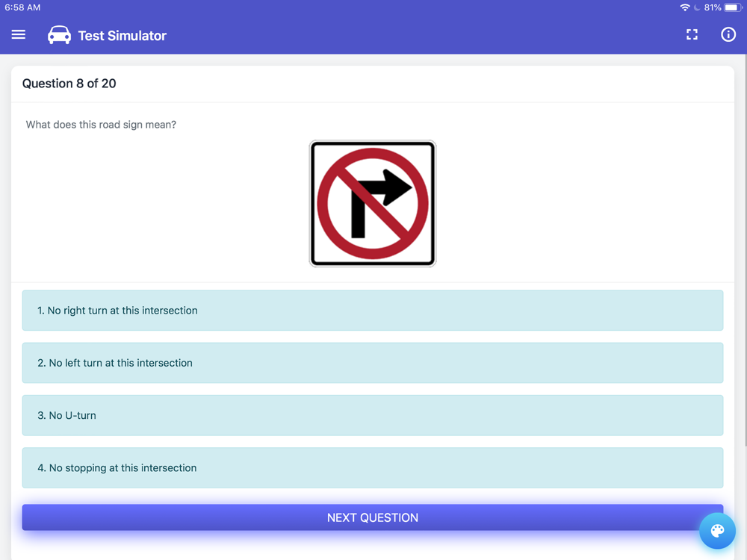
Task: Choose answer 2 No left turn
Action: pos(373,363)
